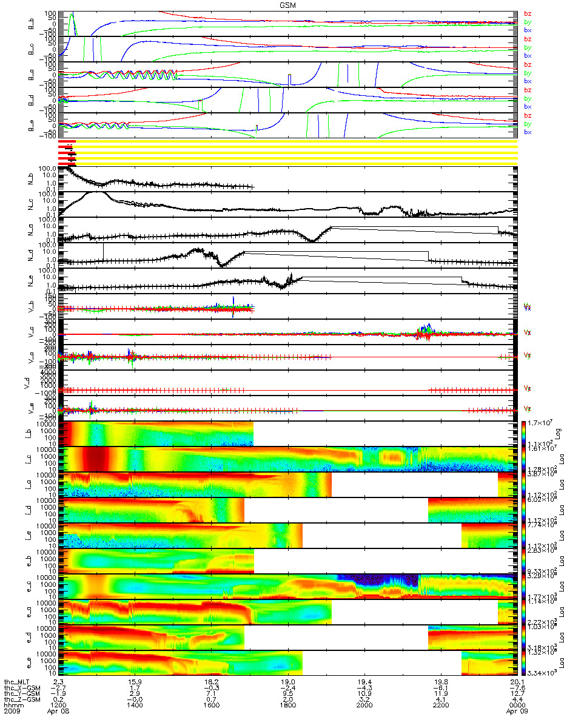Click the thc_Y-GSM row label
The width and height of the screenshot is (564, 728).
coord(22,694)
